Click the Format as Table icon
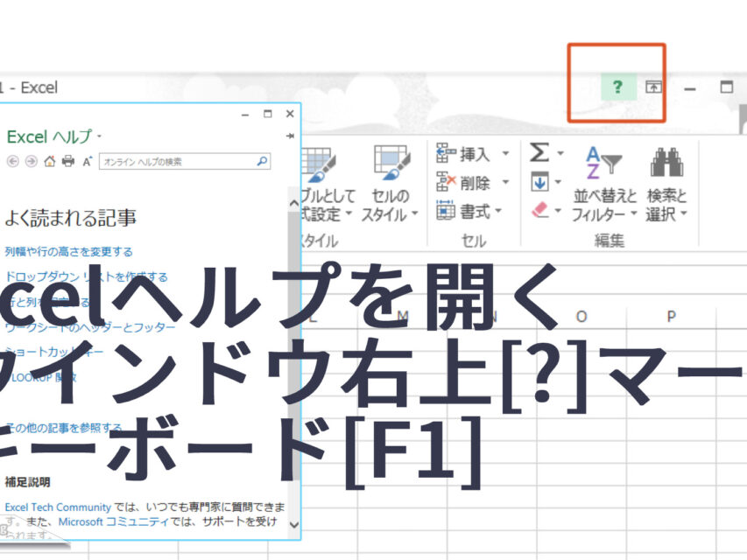The image size is (747, 560). point(319,165)
